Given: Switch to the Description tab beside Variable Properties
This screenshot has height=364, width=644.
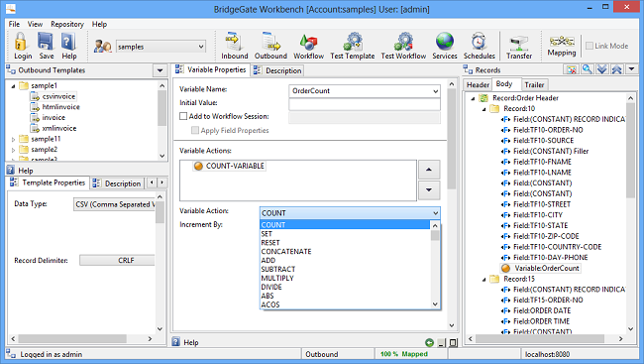Looking at the screenshot, I should pos(278,70).
